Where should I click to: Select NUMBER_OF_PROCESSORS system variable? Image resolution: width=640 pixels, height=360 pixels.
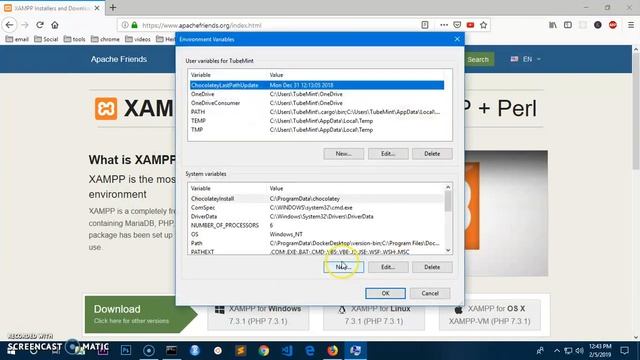pos(317,225)
